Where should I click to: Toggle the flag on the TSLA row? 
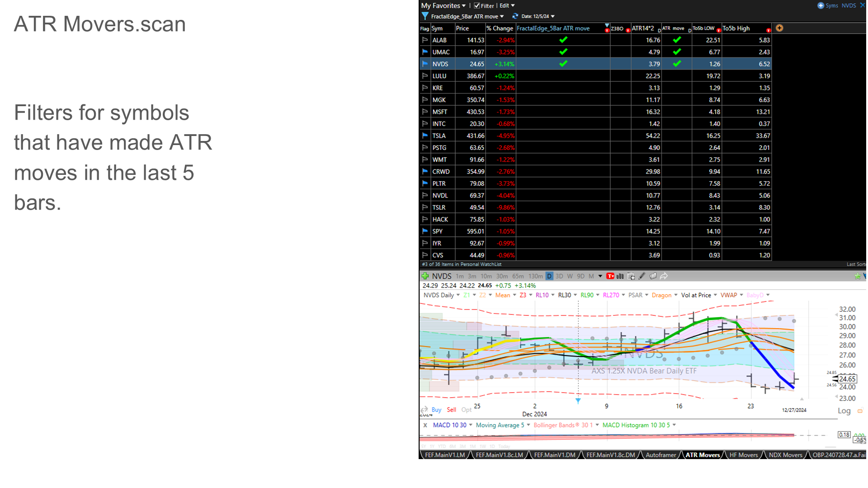pos(425,136)
